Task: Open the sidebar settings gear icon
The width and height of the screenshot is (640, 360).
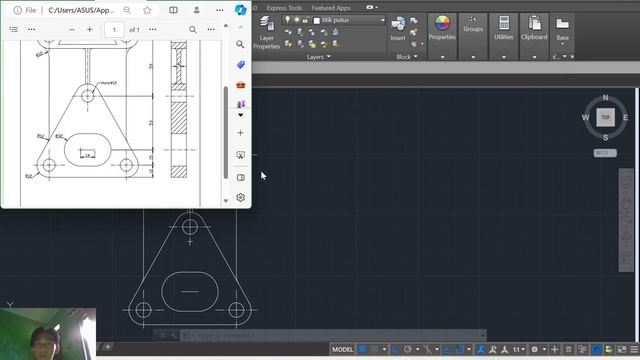Action: pos(240,198)
